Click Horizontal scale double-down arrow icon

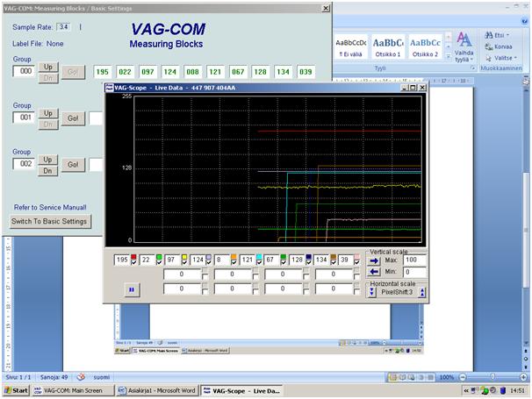(x=372, y=294)
